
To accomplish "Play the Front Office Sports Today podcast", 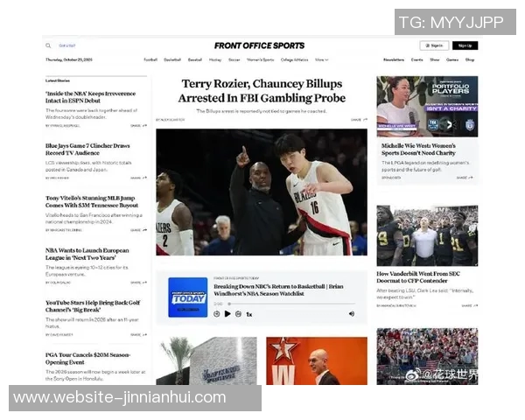I will 227,313.
